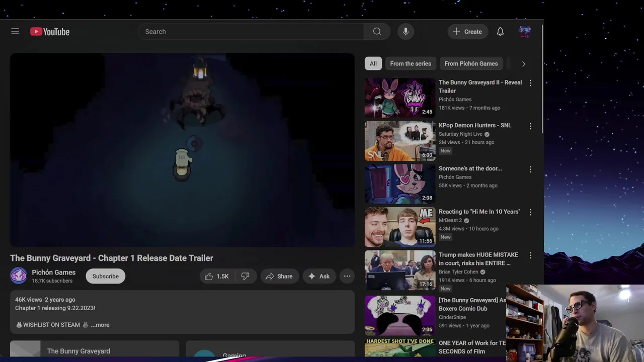The height and width of the screenshot is (362, 644).
Task: Open The Bunny Graveyard II trailer thumbnail
Action: coord(400,98)
